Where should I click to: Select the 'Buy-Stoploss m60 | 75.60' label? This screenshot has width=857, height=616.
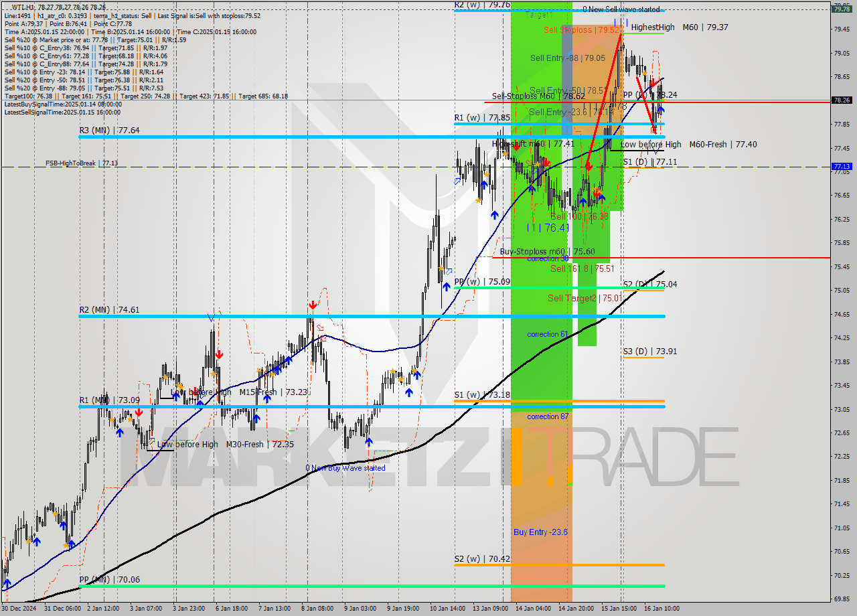pyautogui.click(x=547, y=252)
